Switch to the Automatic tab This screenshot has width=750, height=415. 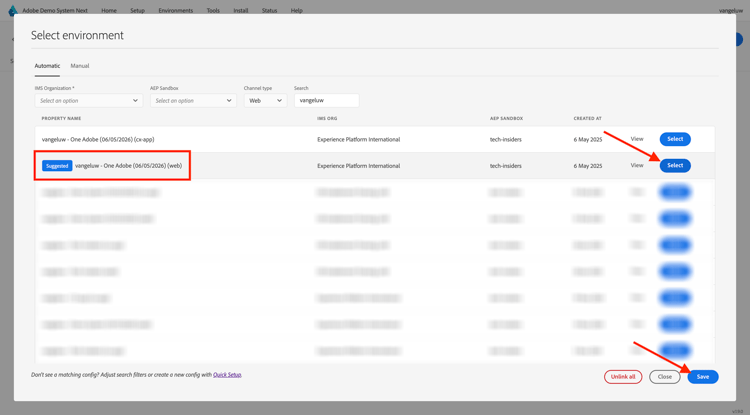(x=47, y=66)
